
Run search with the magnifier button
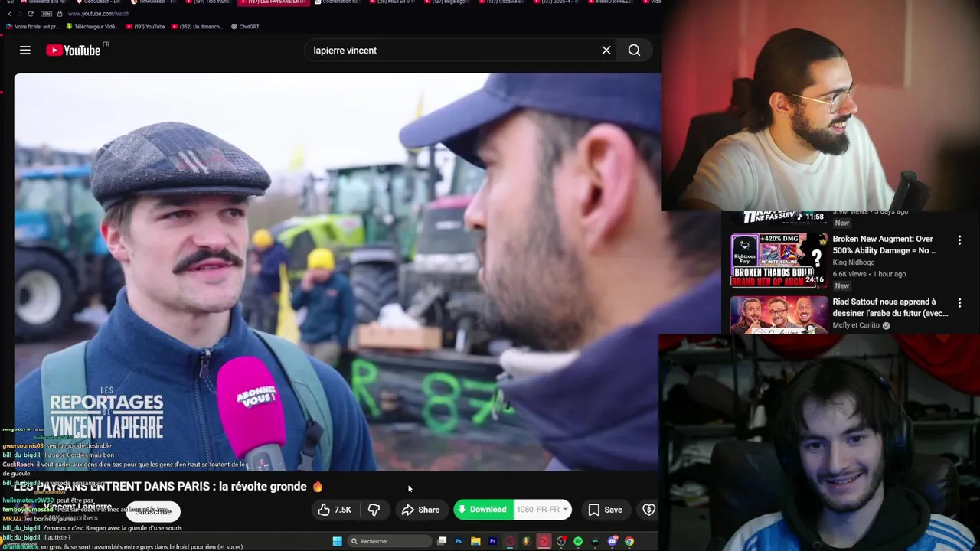(x=634, y=51)
